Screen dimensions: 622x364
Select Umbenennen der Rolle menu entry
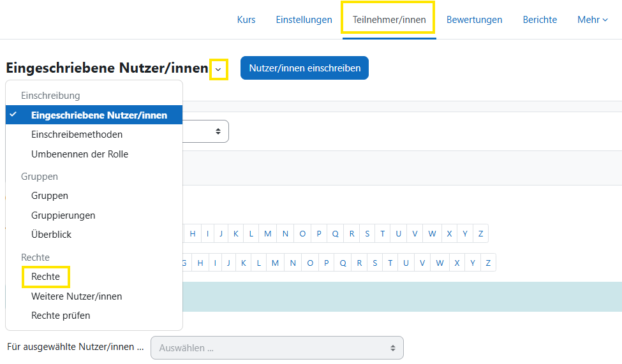pyautogui.click(x=80, y=154)
